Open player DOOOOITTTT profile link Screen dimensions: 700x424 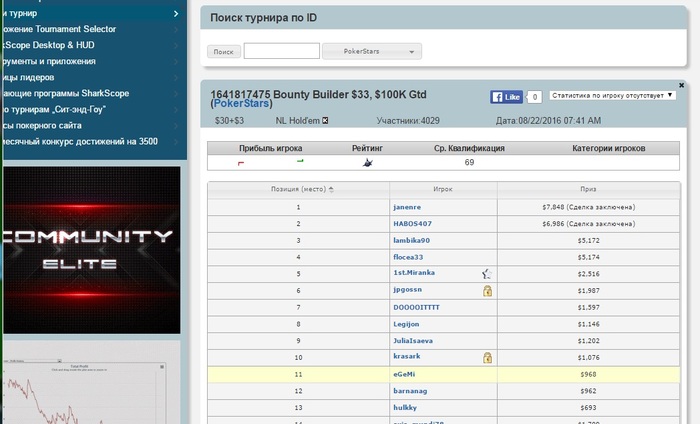tap(416, 307)
